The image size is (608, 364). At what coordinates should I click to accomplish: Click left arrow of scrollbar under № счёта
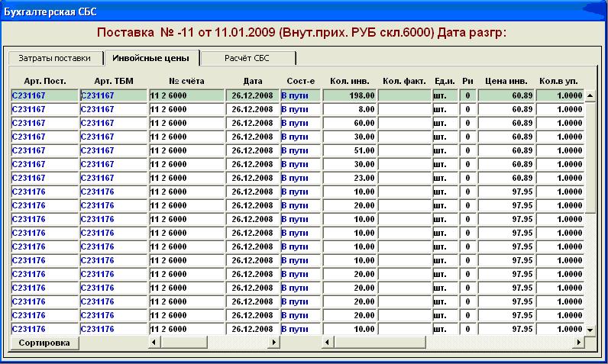click(154, 343)
